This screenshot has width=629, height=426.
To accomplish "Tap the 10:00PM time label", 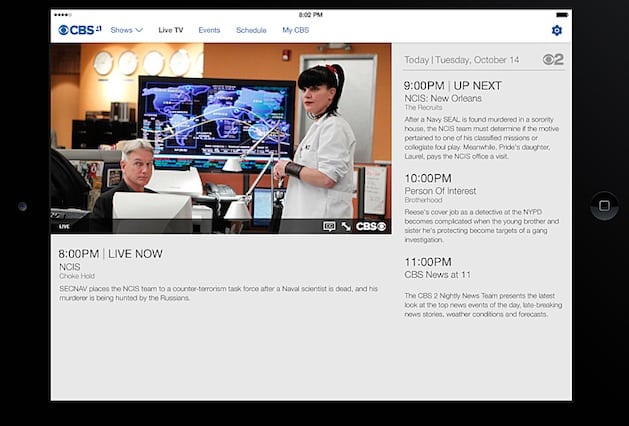I will [428, 178].
